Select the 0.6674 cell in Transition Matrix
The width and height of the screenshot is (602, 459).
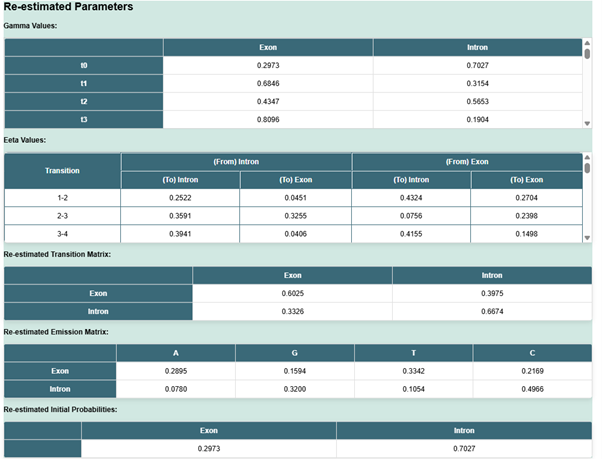click(x=492, y=312)
